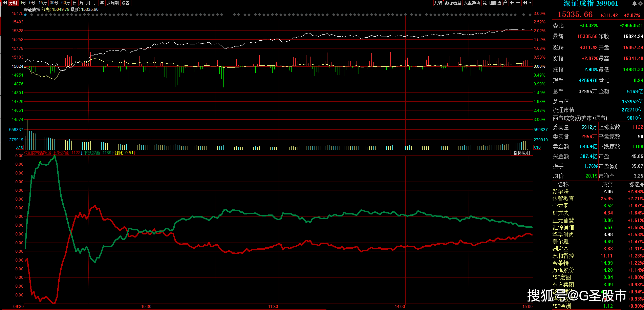Toggle the 九转 indicator
The image size is (644, 310).
click(438, 3)
